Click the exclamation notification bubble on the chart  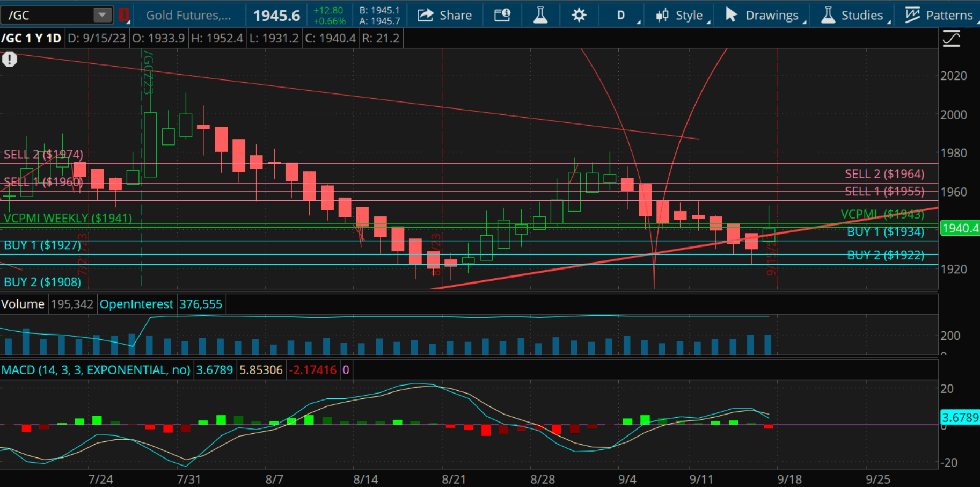[x=9, y=59]
